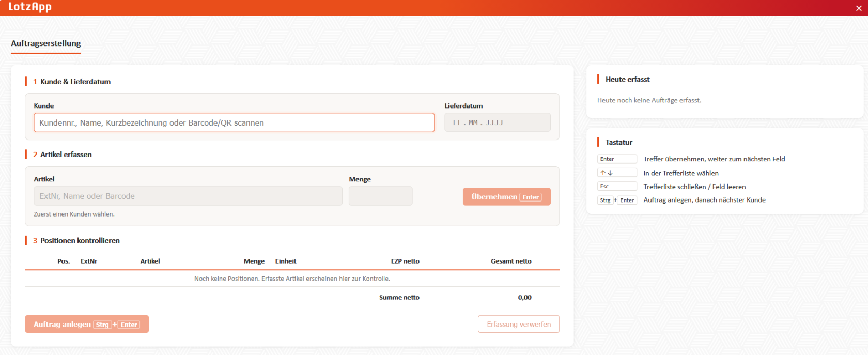This screenshot has height=355, width=868.
Task: Click the arrow keys hint icon
Action: pyautogui.click(x=617, y=173)
